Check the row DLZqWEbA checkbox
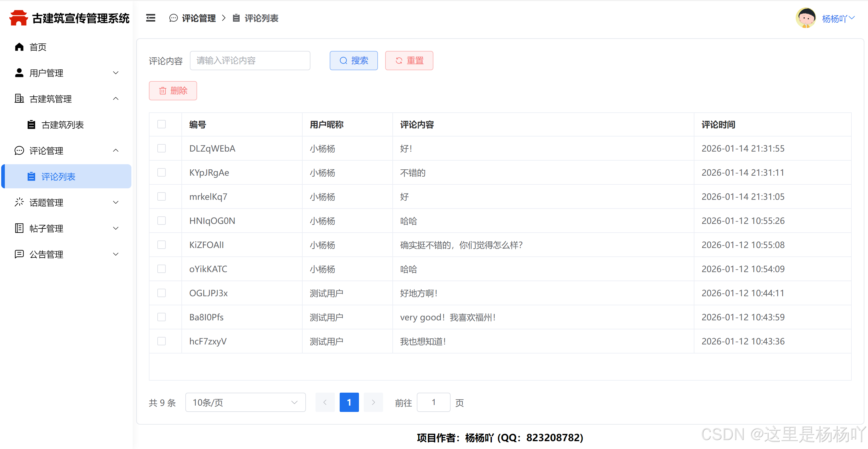This screenshot has height=449, width=868. (162, 149)
